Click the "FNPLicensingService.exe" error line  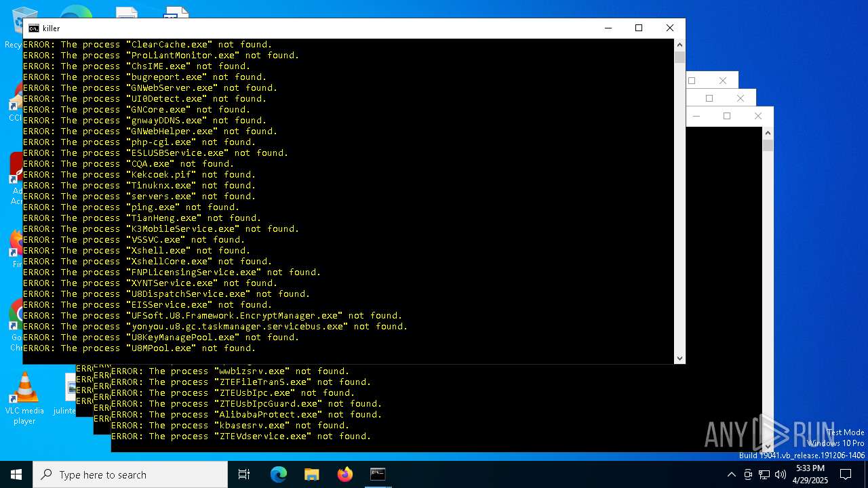[172, 272]
